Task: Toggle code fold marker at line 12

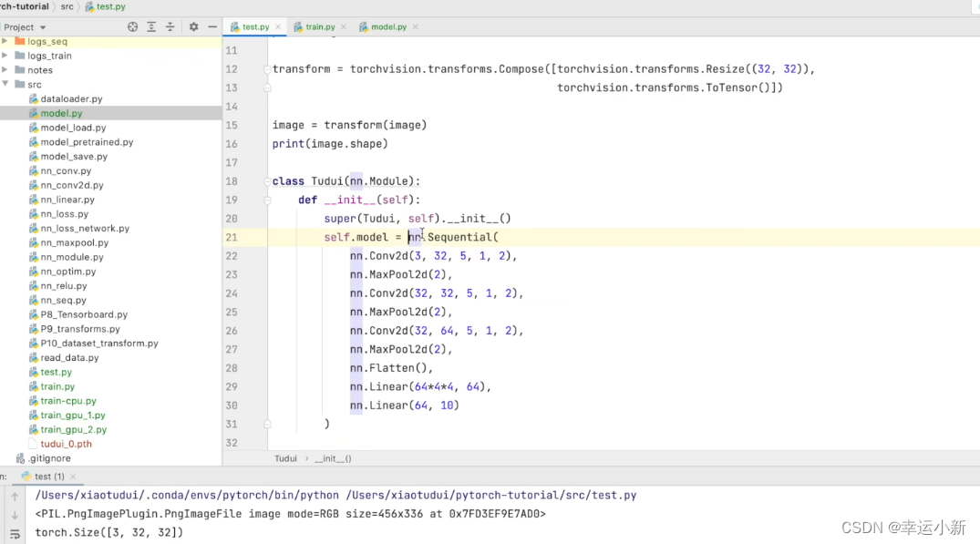Action: 268,69
